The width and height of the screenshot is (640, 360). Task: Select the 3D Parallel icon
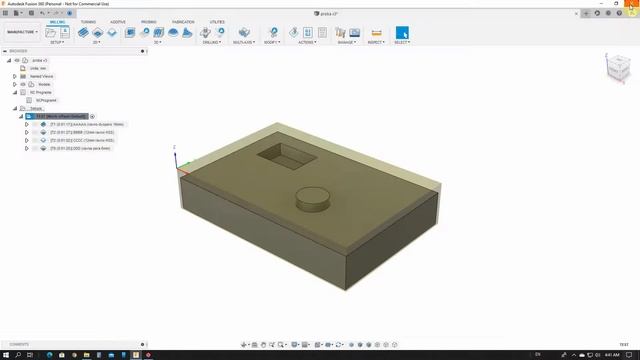point(158,33)
